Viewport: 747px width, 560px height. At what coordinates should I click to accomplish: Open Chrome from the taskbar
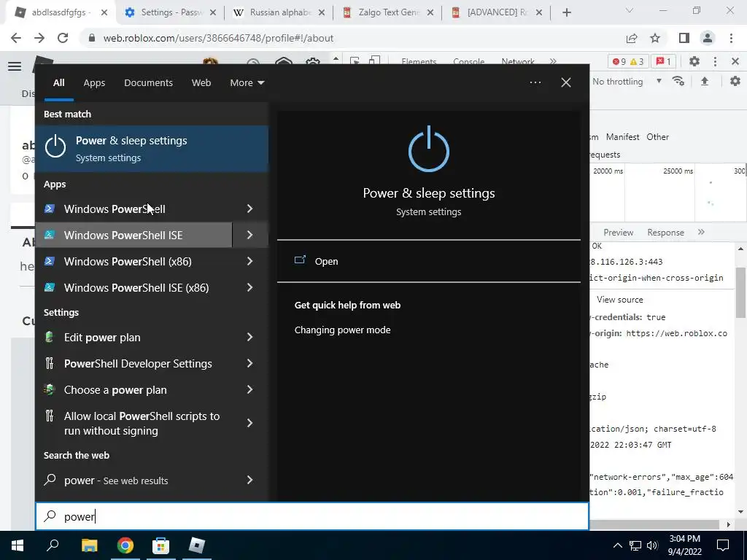[x=125, y=545]
